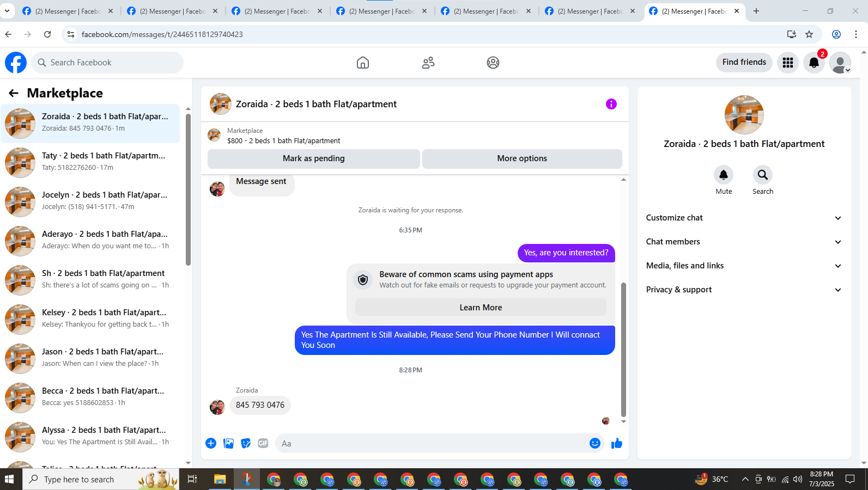Click More options button
This screenshot has height=490, width=868.
[x=522, y=158]
